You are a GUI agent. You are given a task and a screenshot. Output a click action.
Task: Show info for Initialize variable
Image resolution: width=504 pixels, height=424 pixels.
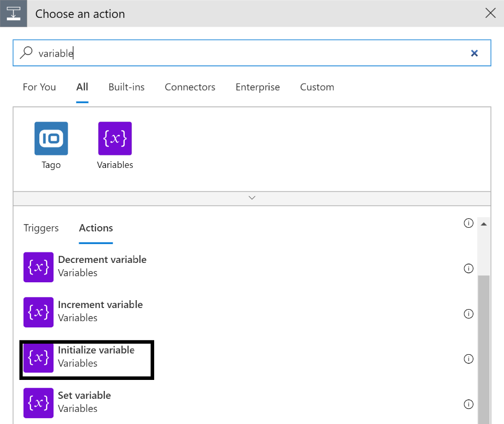point(468,359)
